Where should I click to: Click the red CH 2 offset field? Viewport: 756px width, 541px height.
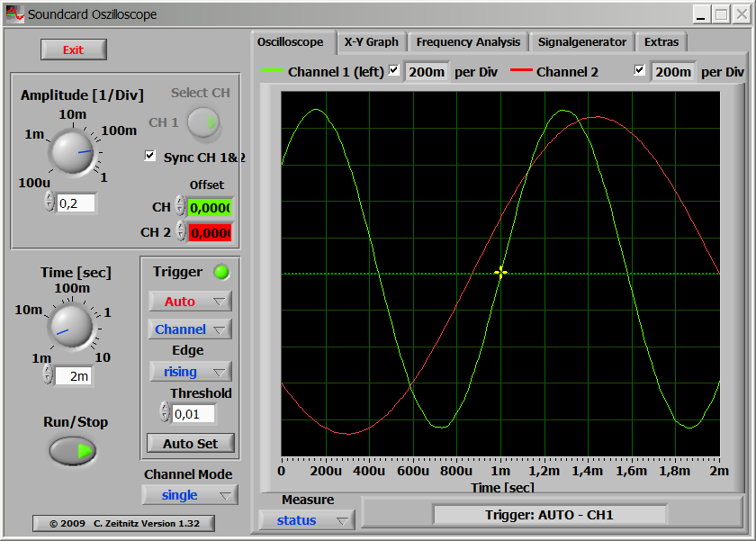pyautogui.click(x=210, y=233)
